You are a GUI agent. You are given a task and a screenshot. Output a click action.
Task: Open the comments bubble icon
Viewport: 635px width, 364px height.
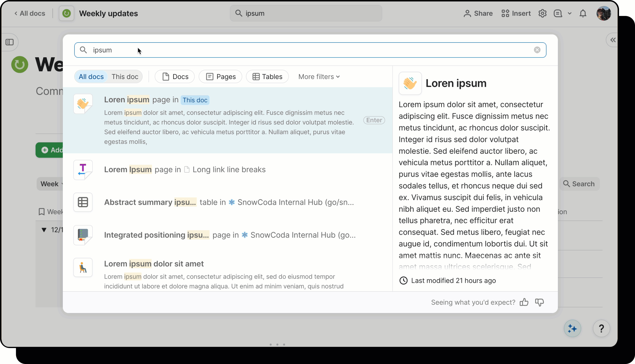point(558,13)
